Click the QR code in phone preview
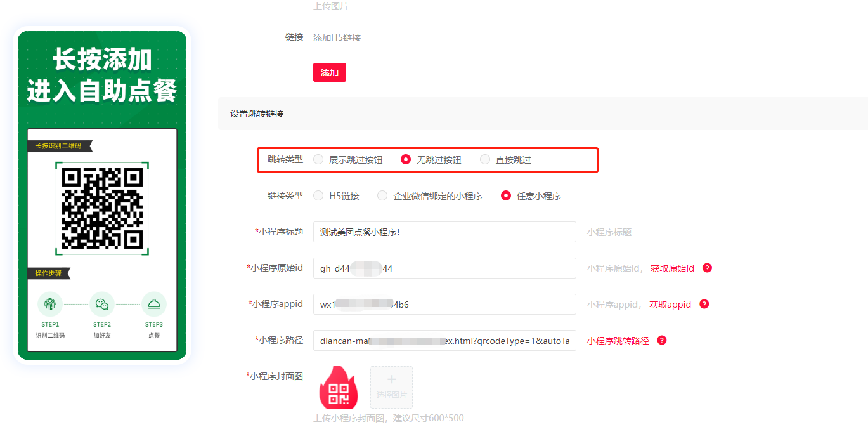Image resolution: width=868 pixels, height=427 pixels. [102, 208]
